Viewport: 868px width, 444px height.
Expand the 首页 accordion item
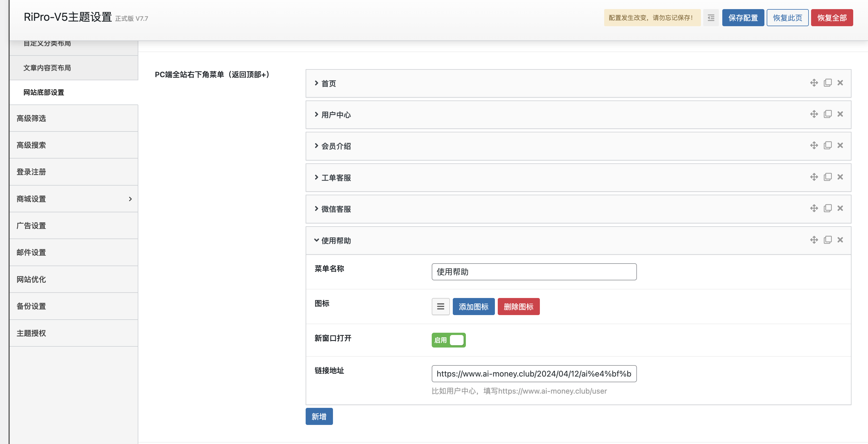(578, 84)
